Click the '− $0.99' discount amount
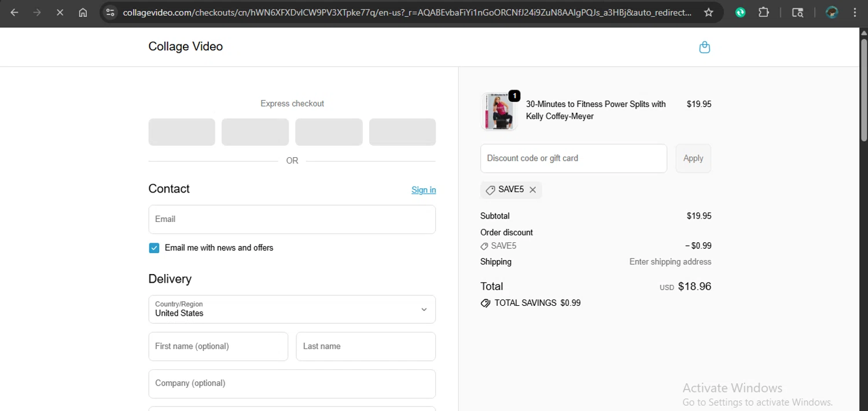The height and width of the screenshot is (411, 868). (698, 246)
